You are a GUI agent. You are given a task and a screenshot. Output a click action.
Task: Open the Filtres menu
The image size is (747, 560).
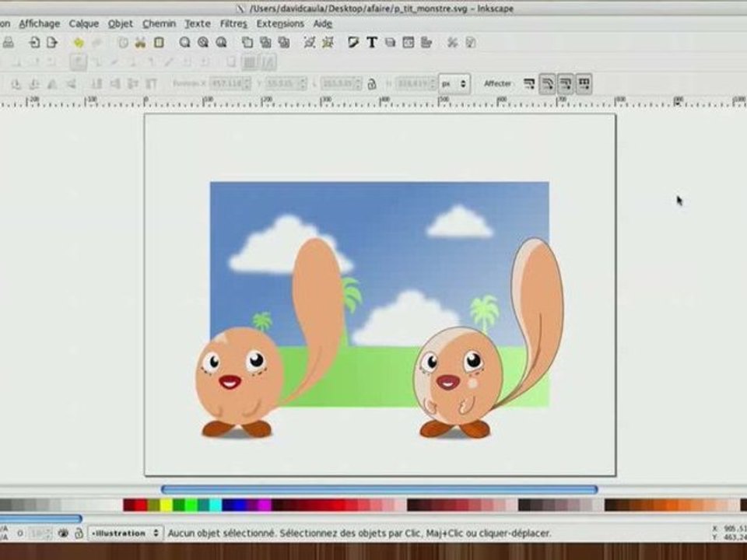[x=233, y=23]
